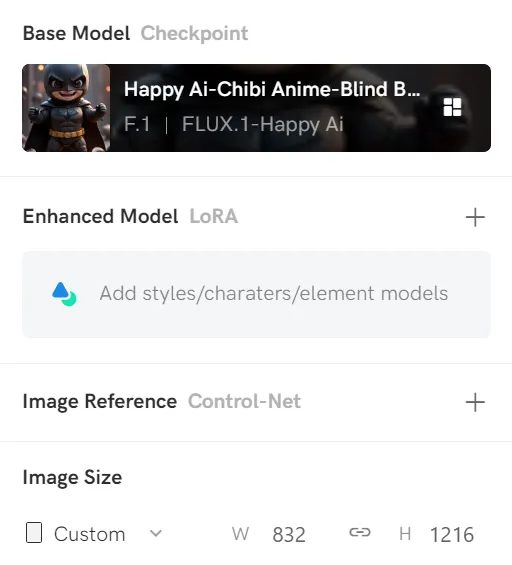The image size is (512, 565).
Task: Open the Custom image size dropdown
Action: [94, 533]
